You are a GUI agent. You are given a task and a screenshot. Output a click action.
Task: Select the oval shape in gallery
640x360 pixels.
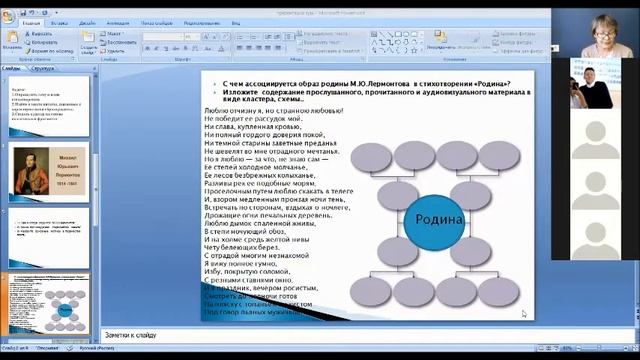pyautogui.click(x=406, y=34)
